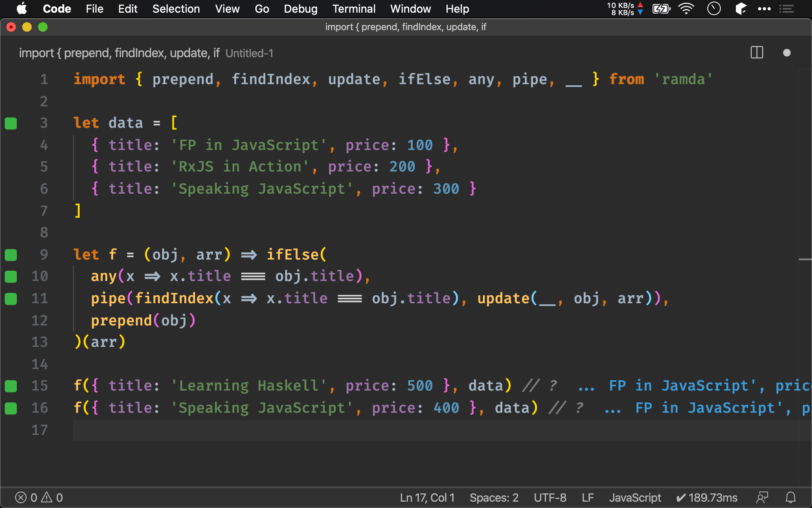Open the Terminal menu
The height and width of the screenshot is (508, 812).
[x=354, y=9]
